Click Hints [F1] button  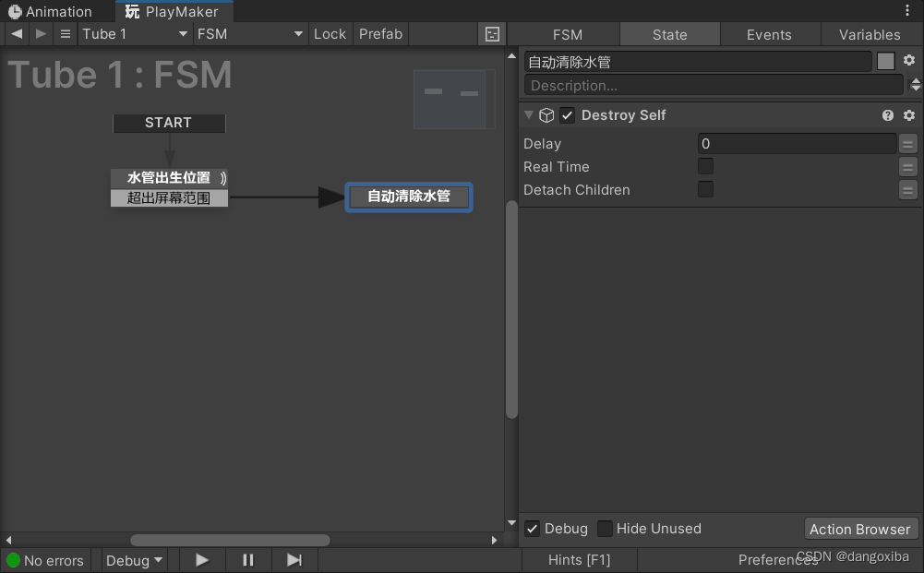pyautogui.click(x=579, y=560)
